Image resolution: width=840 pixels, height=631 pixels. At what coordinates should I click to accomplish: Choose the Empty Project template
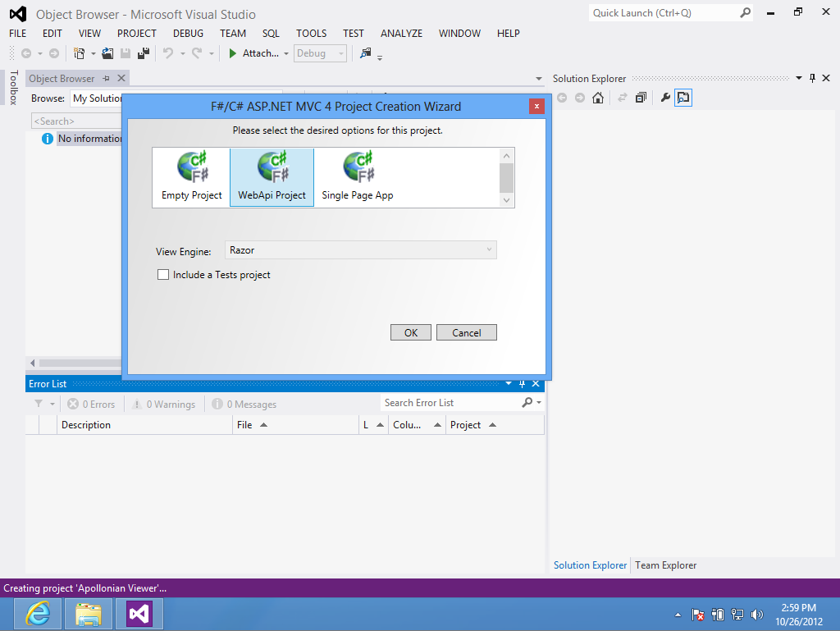pyautogui.click(x=191, y=177)
